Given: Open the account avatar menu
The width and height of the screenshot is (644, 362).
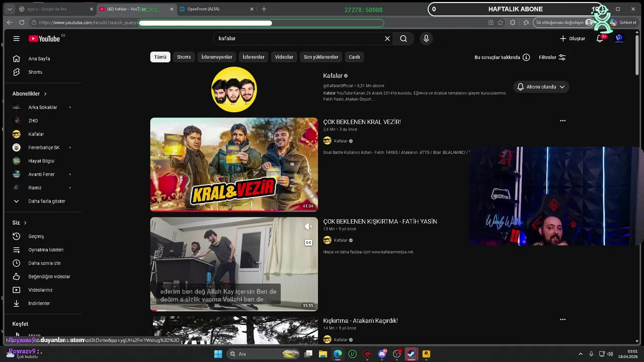Looking at the screenshot, I should [619, 39].
